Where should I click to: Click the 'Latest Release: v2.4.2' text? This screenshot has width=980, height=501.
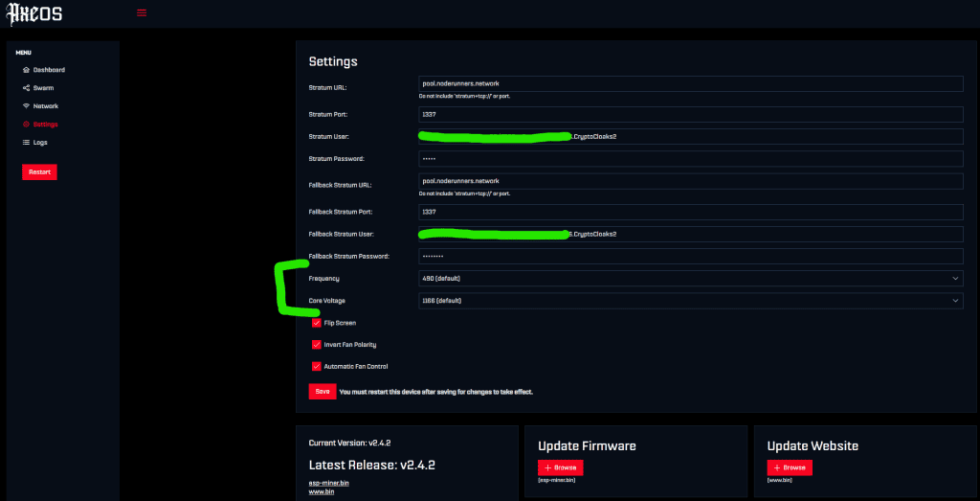372,466
